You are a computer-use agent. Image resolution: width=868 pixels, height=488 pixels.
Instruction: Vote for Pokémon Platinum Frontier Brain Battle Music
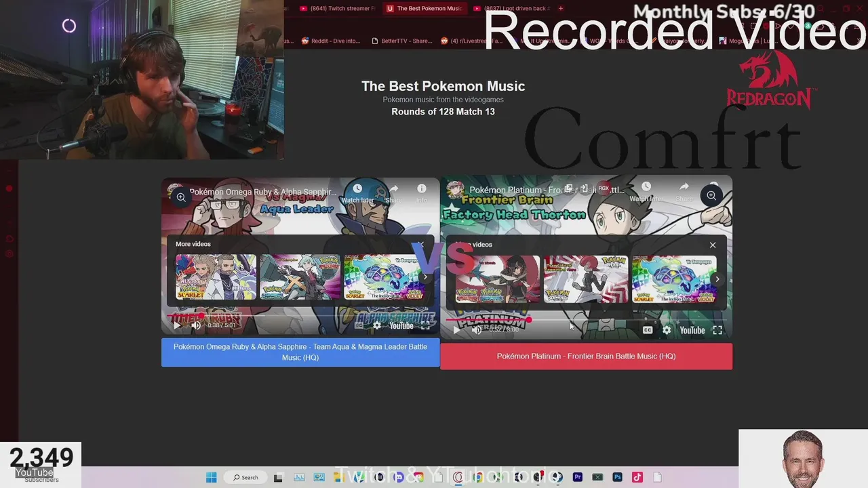(x=586, y=356)
